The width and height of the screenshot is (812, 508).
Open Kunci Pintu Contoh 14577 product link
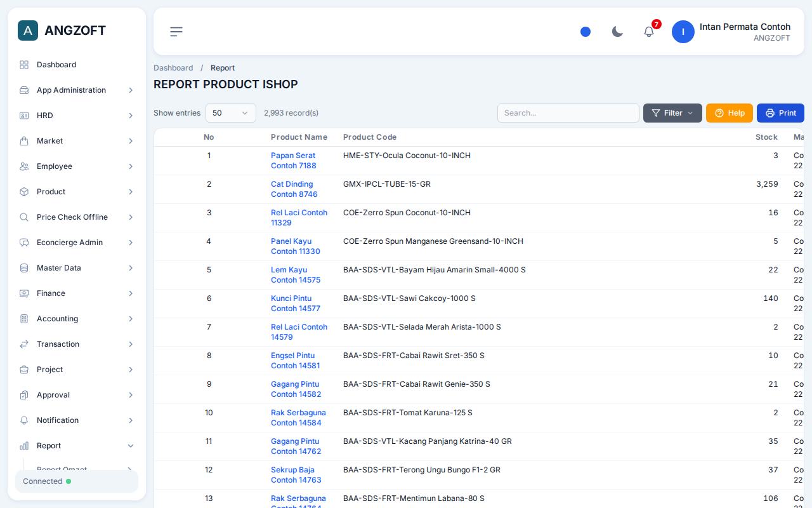[x=296, y=304]
